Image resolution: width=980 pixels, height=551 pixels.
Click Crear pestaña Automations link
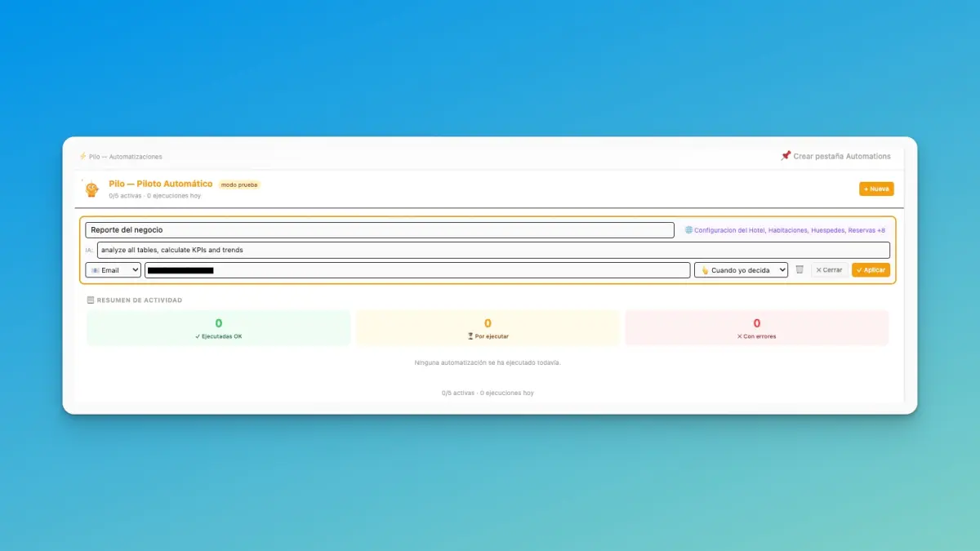tap(842, 156)
